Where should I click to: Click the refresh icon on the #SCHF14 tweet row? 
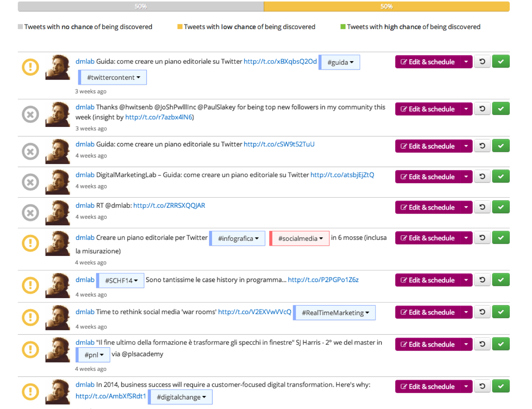pyautogui.click(x=482, y=280)
